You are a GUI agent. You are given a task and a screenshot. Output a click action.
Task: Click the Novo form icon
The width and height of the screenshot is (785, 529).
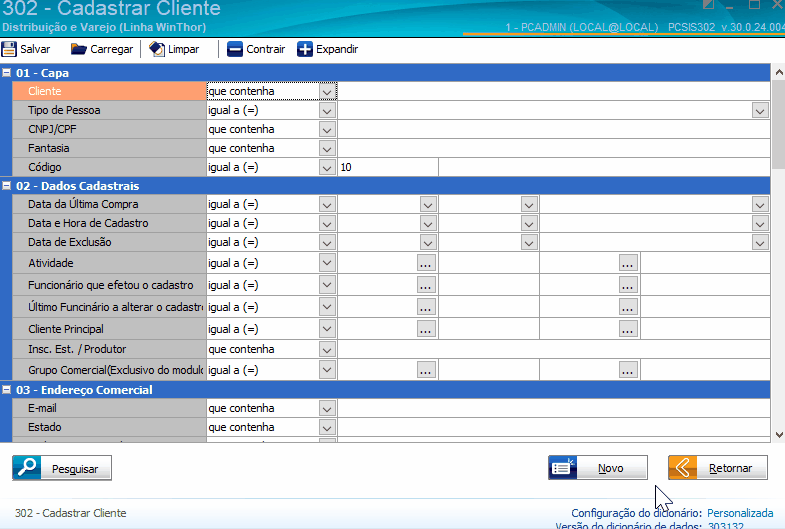coord(563,467)
